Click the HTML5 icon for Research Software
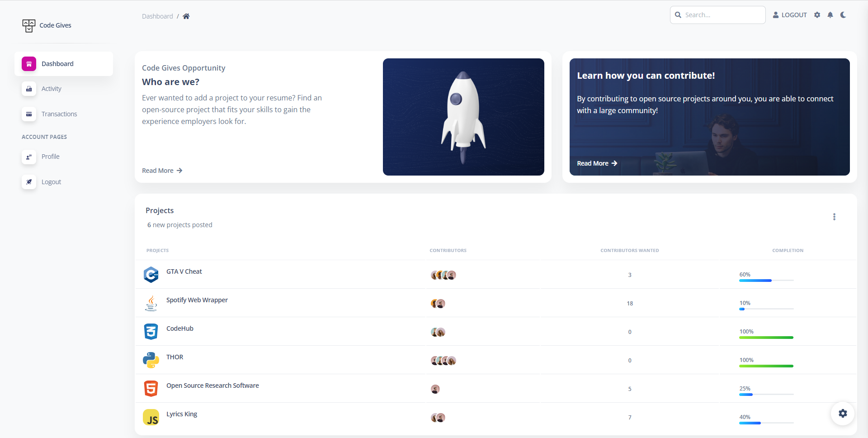This screenshot has height=438, width=868. [x=151, y=389]
